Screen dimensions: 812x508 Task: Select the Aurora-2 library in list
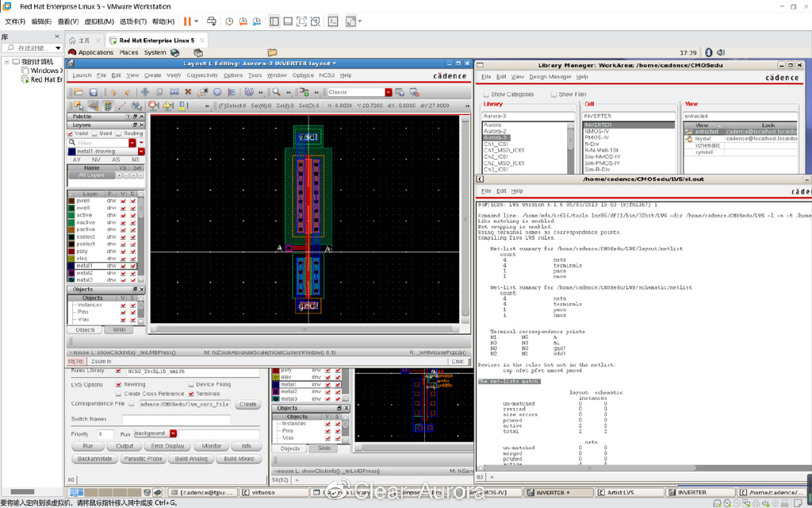pyautogui.click(x=496, y=131)
